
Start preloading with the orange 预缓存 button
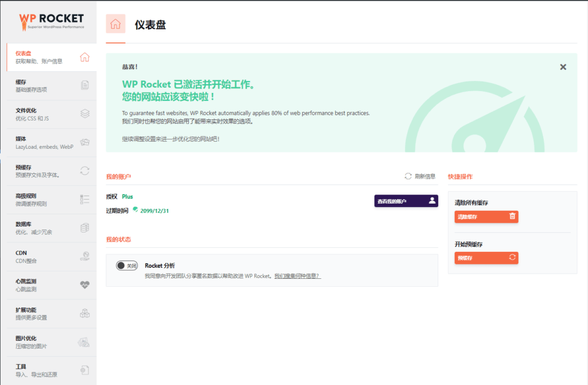(486, 258)
